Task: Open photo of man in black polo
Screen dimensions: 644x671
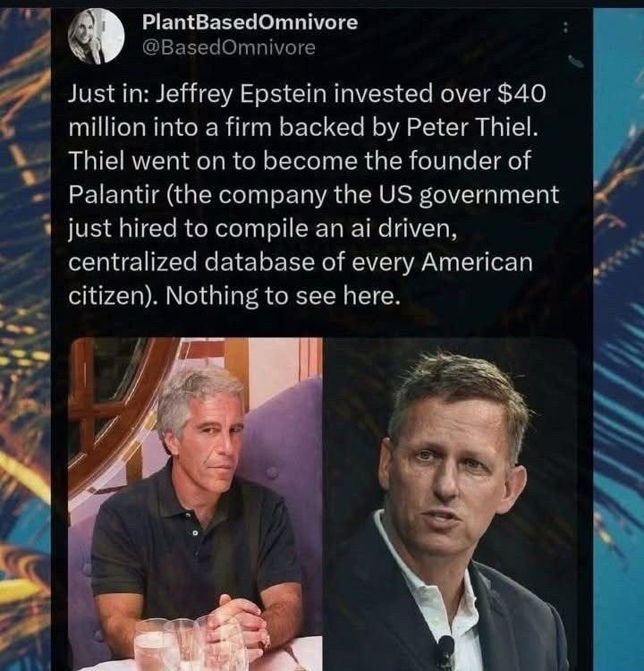Action: pos(195,504)
